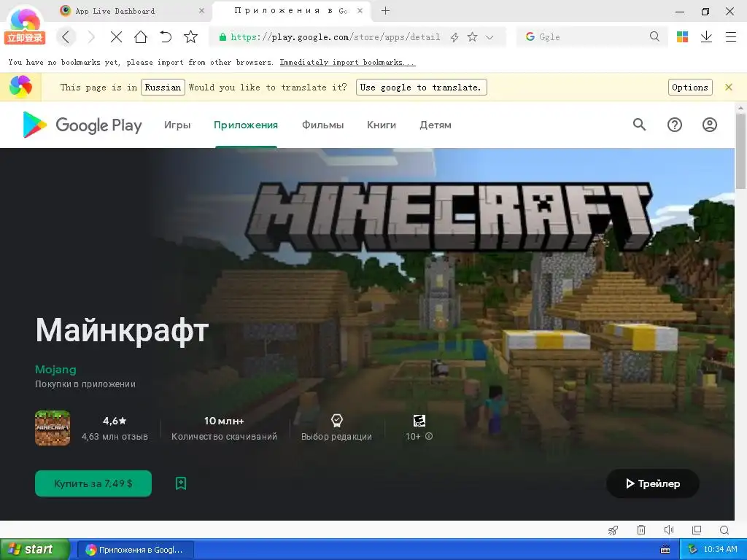Screen dimensions: 747x560
Task: Open the browser home page icon
Action: click(141, 37)
